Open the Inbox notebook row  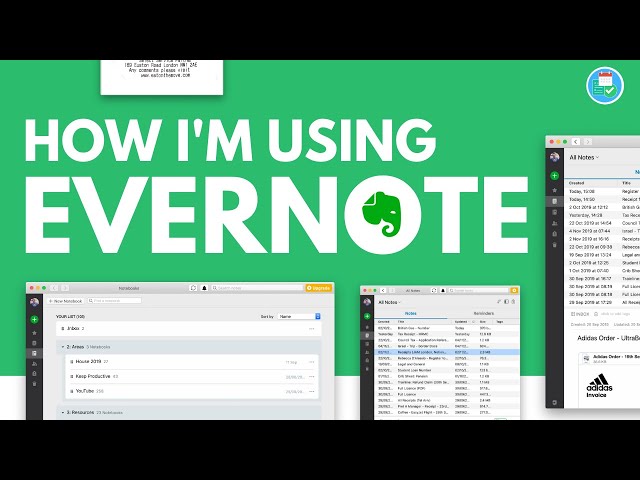tap(189, 329)
